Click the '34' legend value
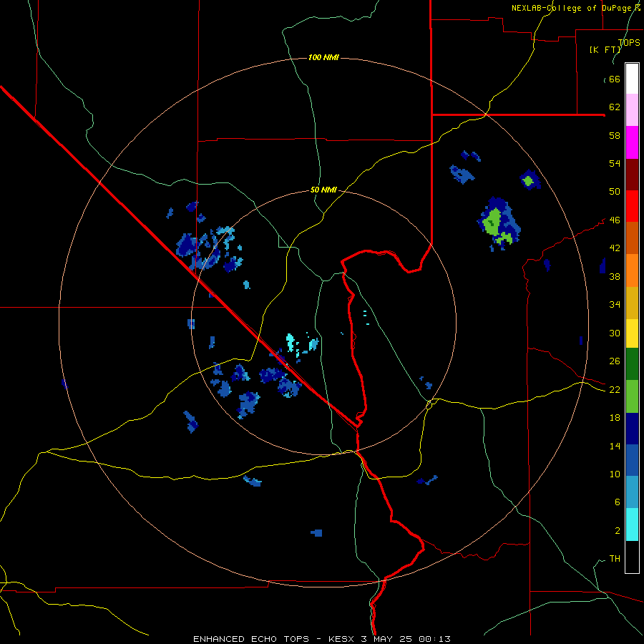The width and height of the screenshot is (644, 644). (615, 305)
